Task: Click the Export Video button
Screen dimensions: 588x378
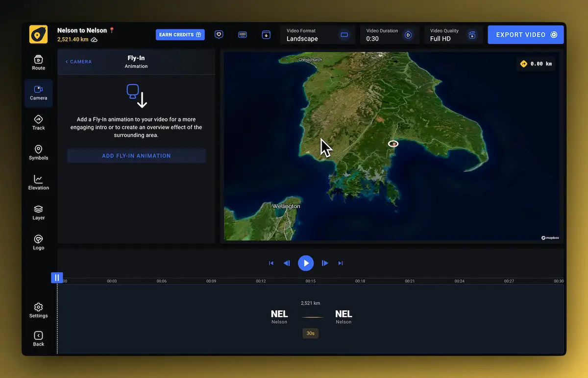Action: (x=526, y=35)
